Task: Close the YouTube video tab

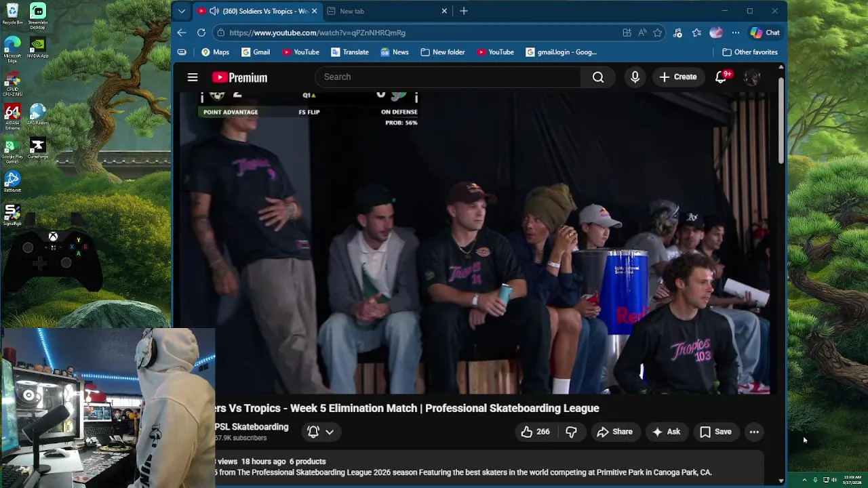Action: (314, 11)
